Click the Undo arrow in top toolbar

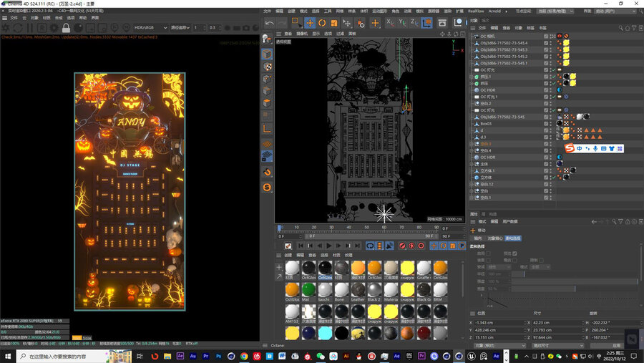pos(270,23)
